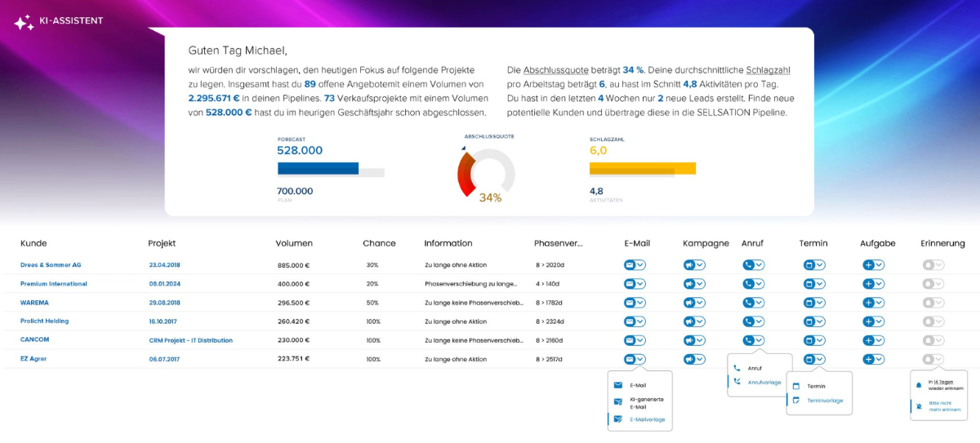Click the phone call icon in the WAREMA row
Image resolution: width=980 pixels, height=443 pixels.
click(x=748, y=303)
